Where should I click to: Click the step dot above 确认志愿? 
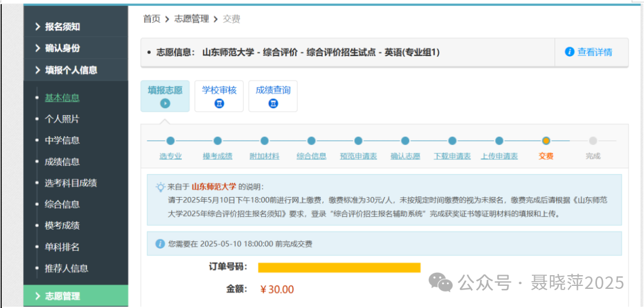[405, 141]
